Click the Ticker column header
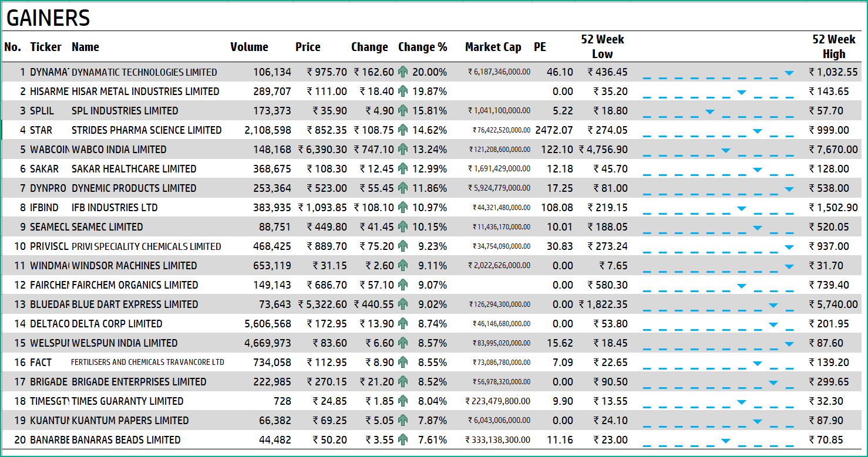 (46, 47)
